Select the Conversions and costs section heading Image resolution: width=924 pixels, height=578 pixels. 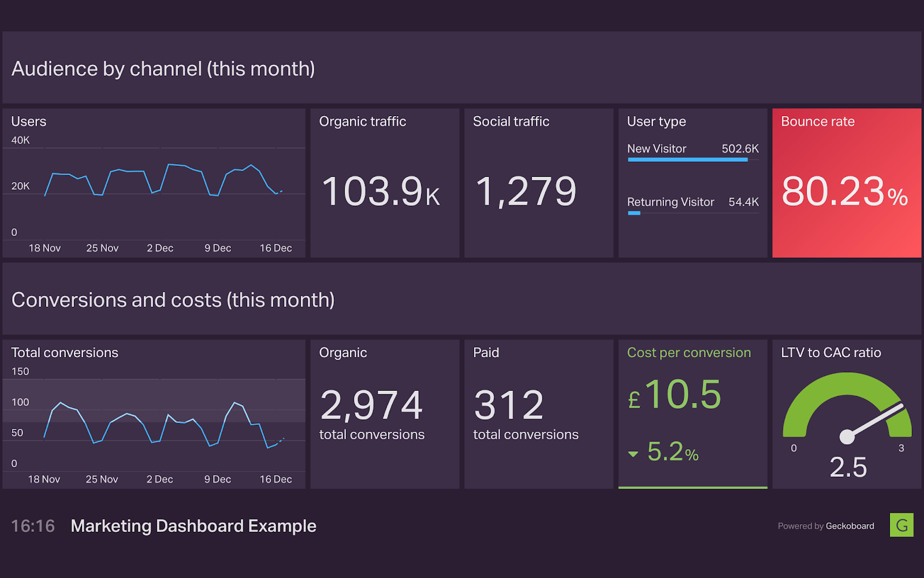[x=173, y=300]
